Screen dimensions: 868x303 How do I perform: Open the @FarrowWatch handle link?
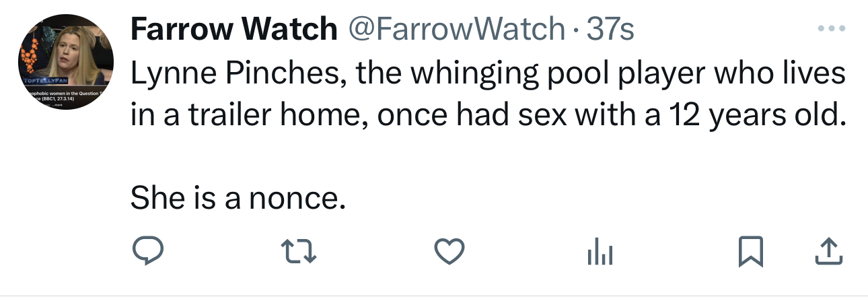(x=455, y=28)
